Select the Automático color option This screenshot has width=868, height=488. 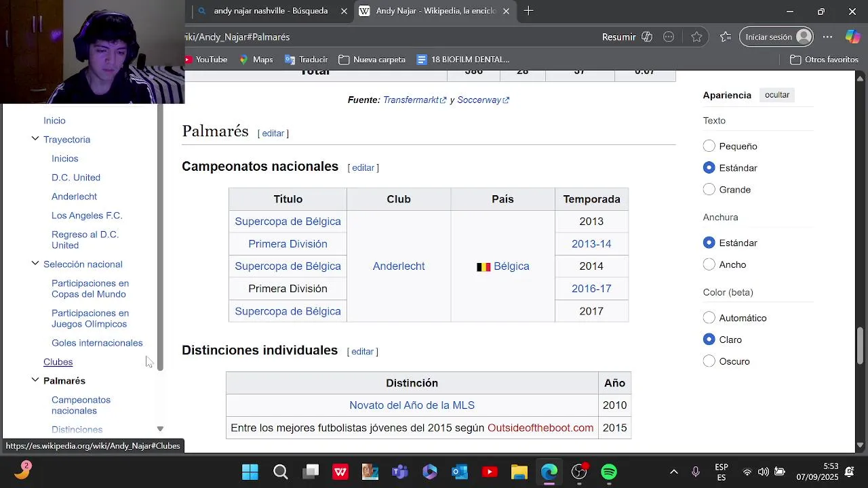coord(709,318)
